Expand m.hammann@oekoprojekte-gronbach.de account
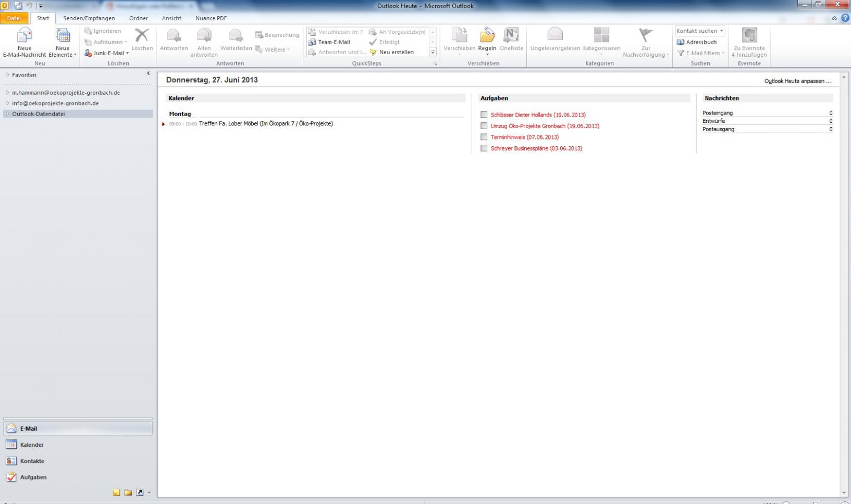 coord(8,93)
